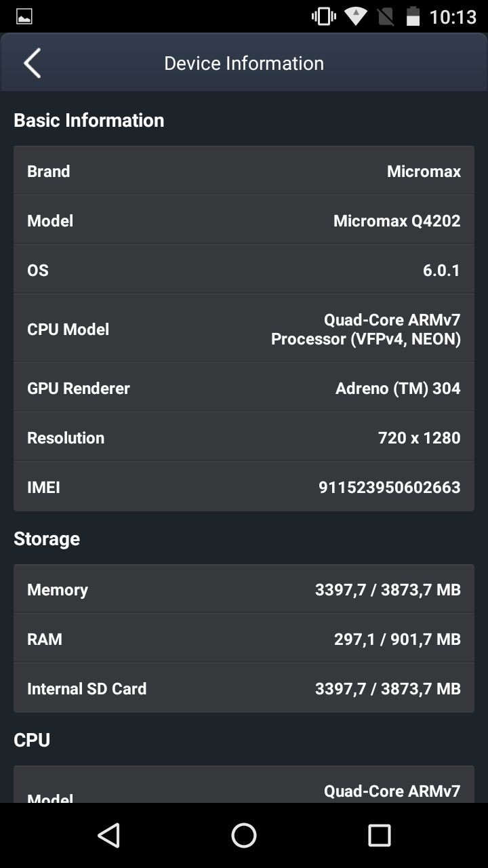Tap the image notification icon in status bar
Image resolution: width=488 pixels, height=868 pixels.
pyautogui.click(x=24, y=17)
